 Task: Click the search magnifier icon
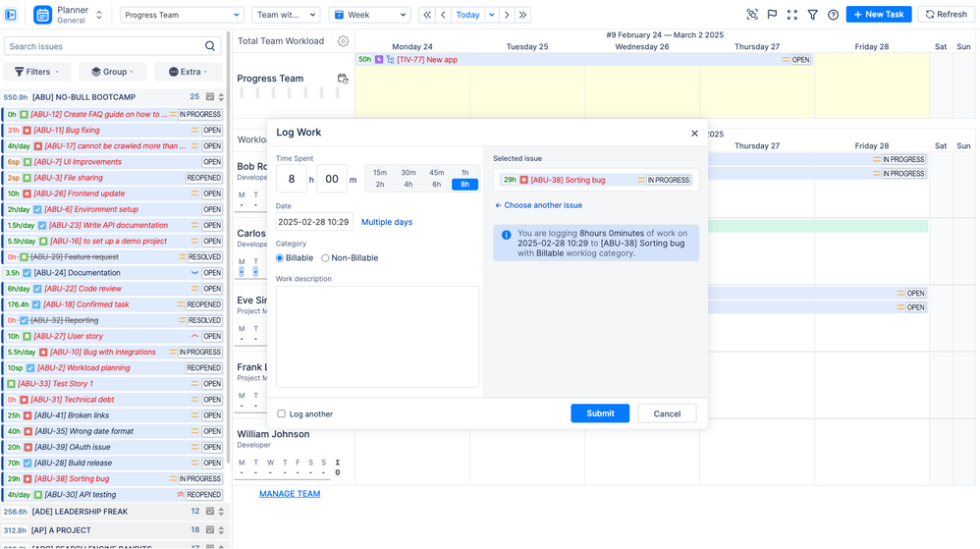[210, 46]
